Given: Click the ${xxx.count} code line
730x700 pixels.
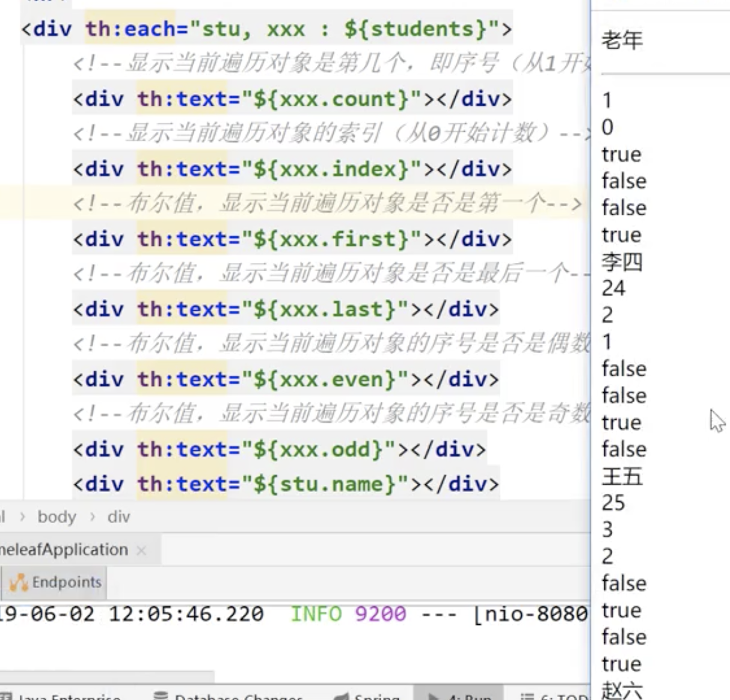Looking at the screenshot, I should coord(293,99).
